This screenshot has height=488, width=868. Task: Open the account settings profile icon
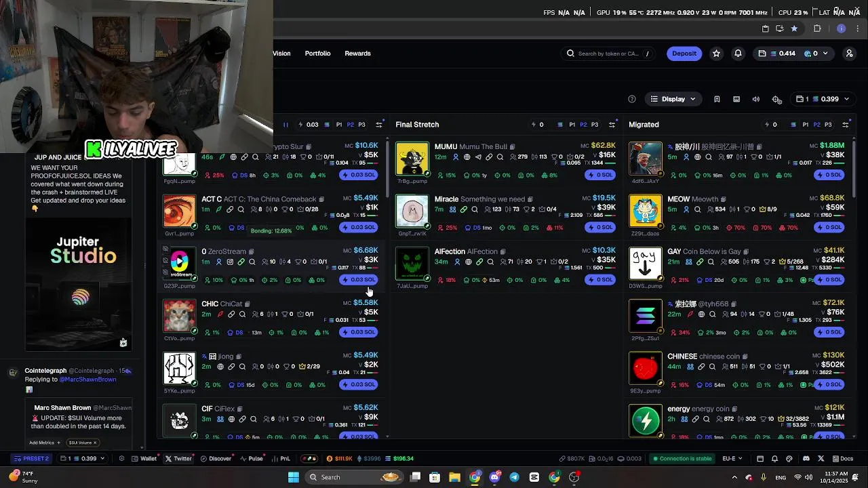tap(849, 54)
